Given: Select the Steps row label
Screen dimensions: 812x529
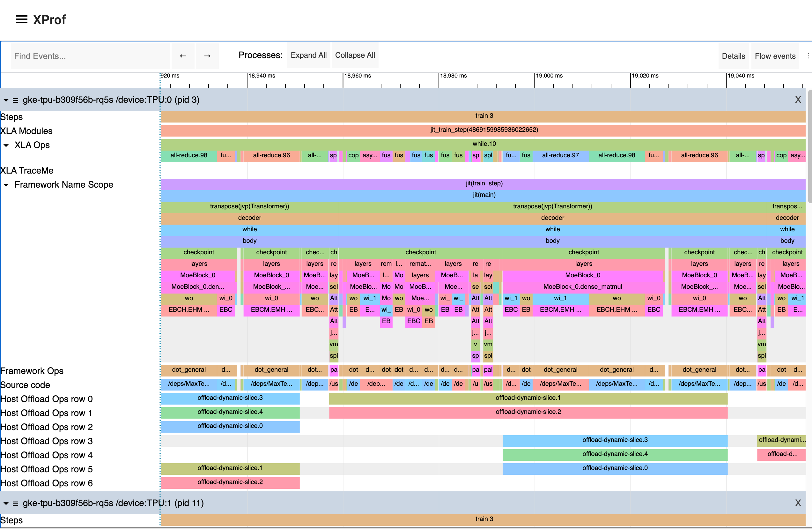Looking at the screenshot, I should (x=11, y=117).
